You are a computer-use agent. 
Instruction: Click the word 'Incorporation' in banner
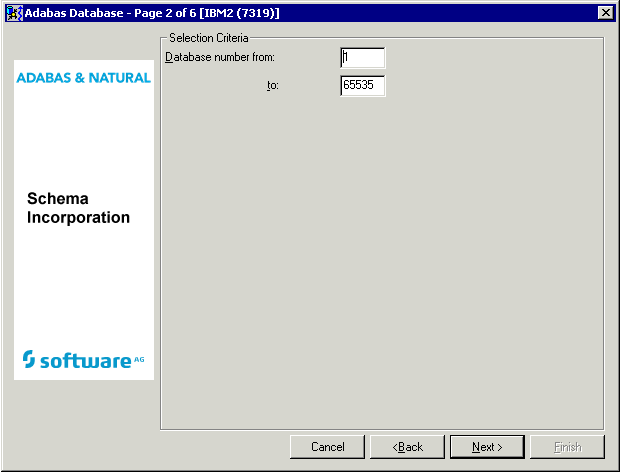click(78, 217)
